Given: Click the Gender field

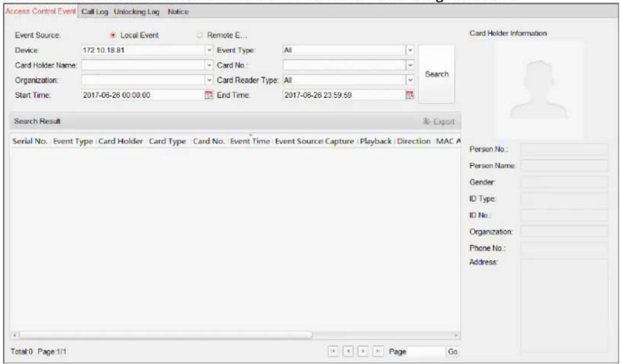Looking at the screenshot, I should (x=565, y=182).
